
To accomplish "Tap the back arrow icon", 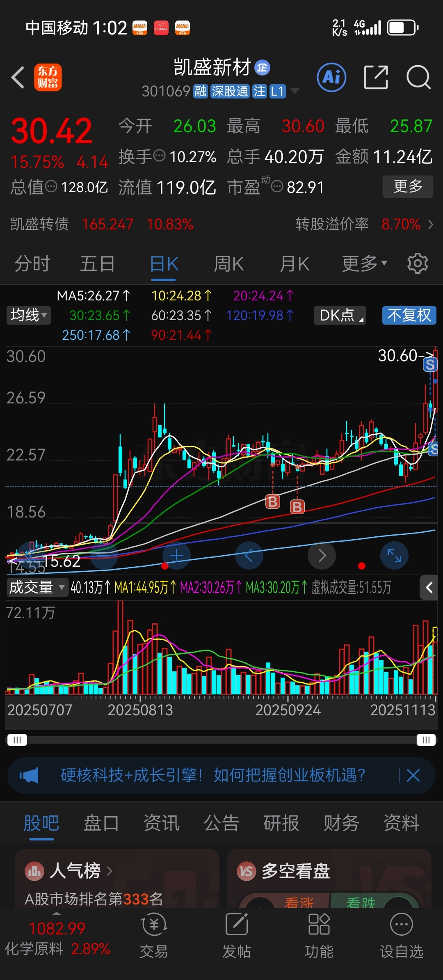I will (x=18, y=77).
